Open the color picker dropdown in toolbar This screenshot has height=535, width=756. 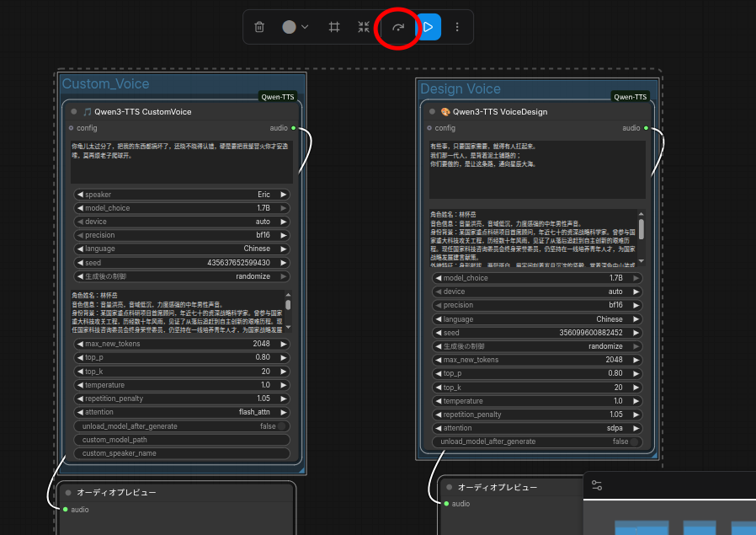click(295, 27)
